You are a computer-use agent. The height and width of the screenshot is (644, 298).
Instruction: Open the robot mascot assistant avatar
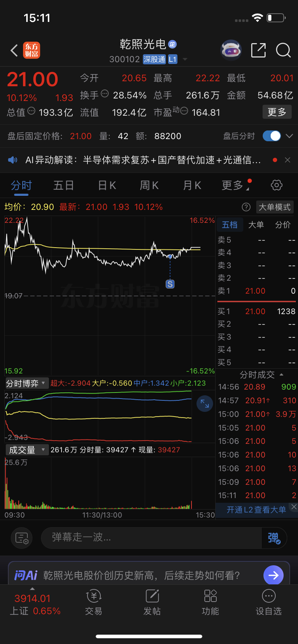231,50
